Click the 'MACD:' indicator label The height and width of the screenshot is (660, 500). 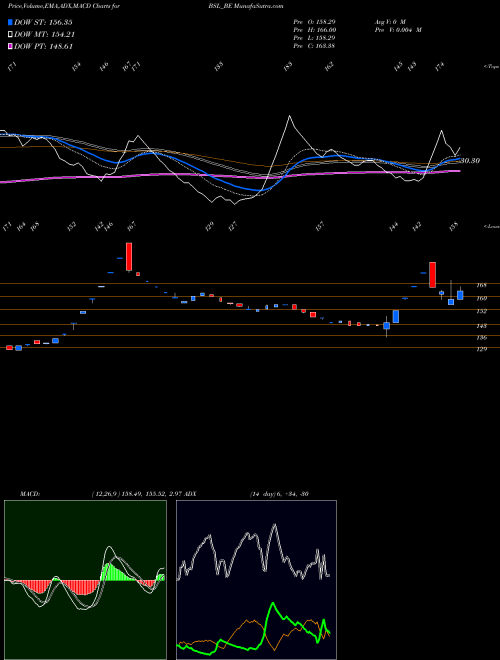[30, 494]
